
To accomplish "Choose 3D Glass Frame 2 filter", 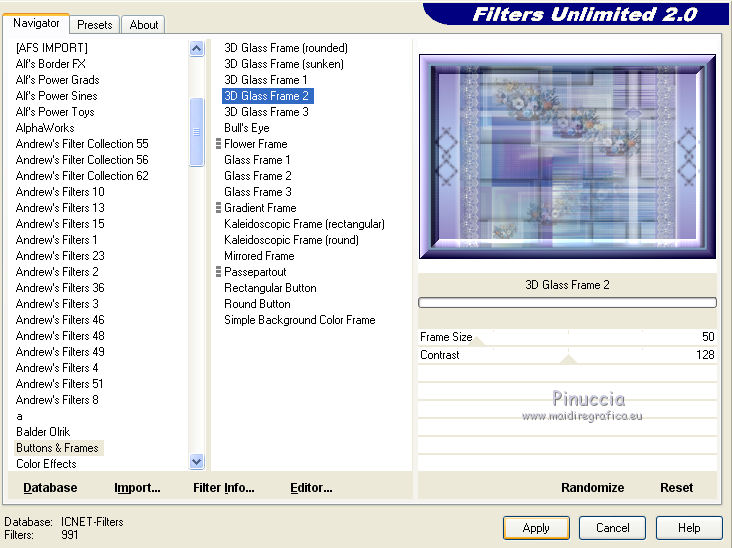I will point(267,96).
